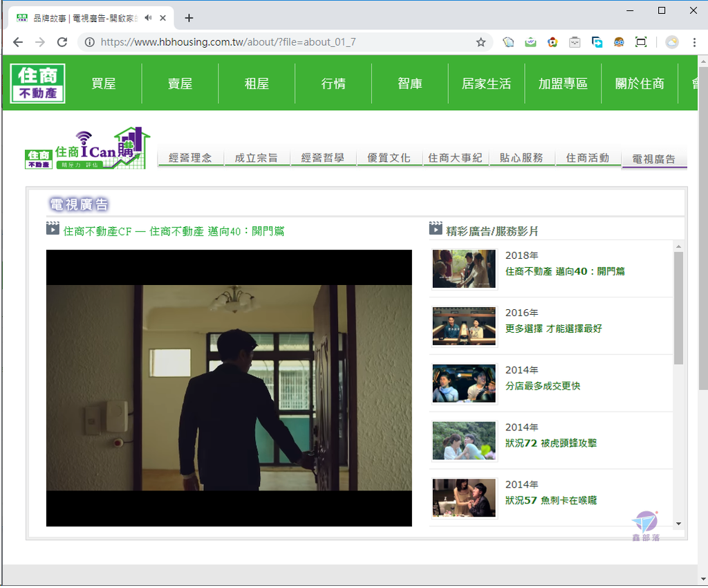The image size is (708, 588).
Task: Open the 居家生活 menu
Action: click(486, 84)
